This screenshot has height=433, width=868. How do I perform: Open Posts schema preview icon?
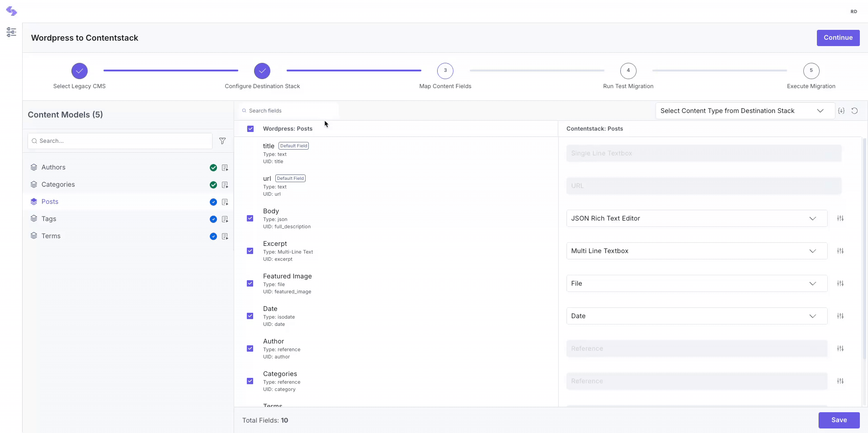click(x=225, y=202)
